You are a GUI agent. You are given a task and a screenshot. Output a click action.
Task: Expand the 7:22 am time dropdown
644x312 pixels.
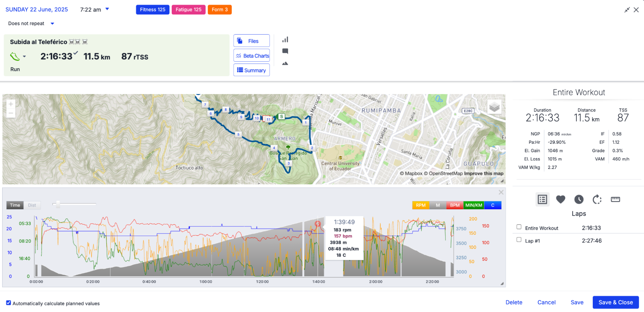point(107,9)
